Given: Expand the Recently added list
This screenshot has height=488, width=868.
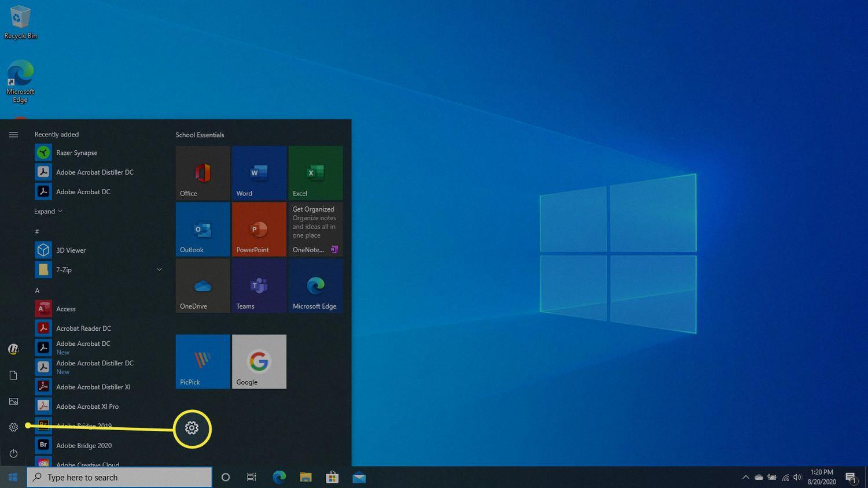Looking at the screenshot, I should 48,212.
